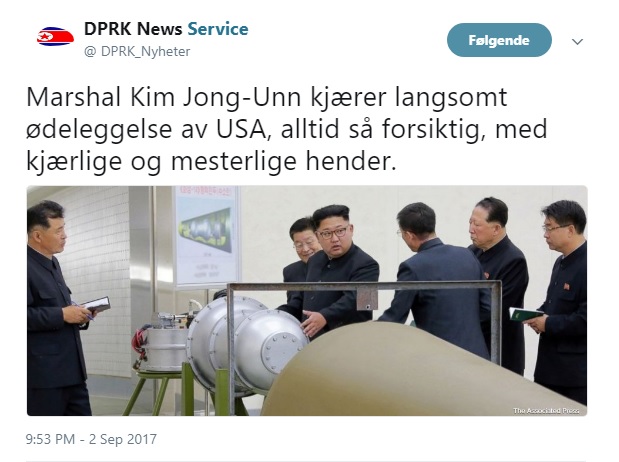The image size is (619, 462).
Task: Open the attached tweet photo
Action: [x=307, y=300]
